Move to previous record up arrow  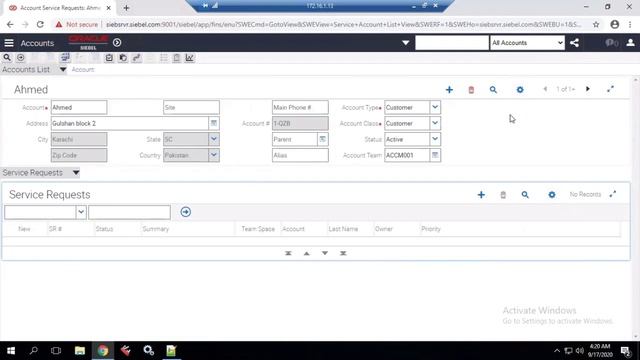pos(307,253)
